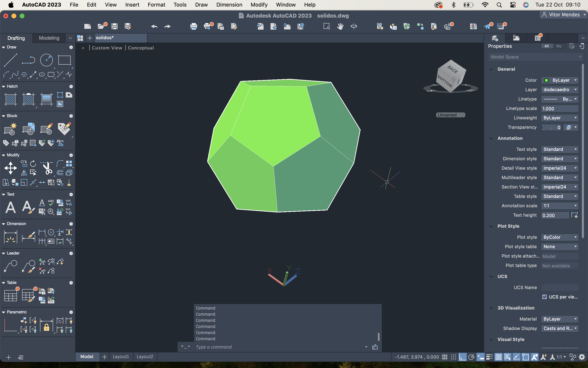
Task: Select the Rotate tool
Action: pos(33,164)
